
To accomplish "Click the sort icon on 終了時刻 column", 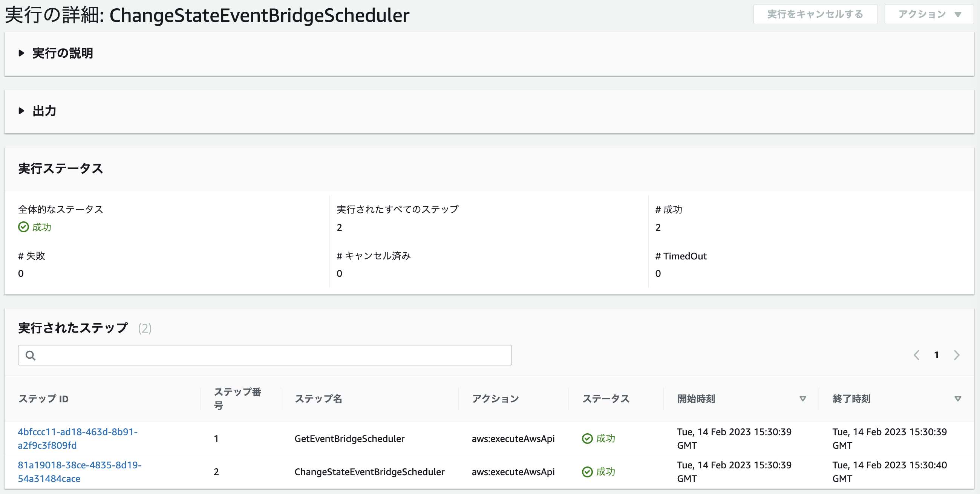I will click(x=958, y=399).
